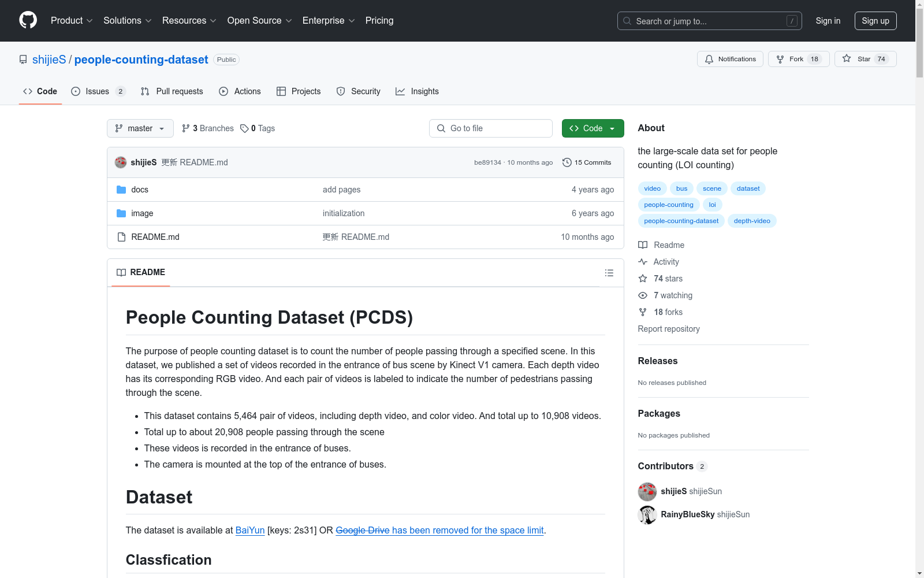Open the 'add pages' commit message
924x578 pixels.
(341, 190)
